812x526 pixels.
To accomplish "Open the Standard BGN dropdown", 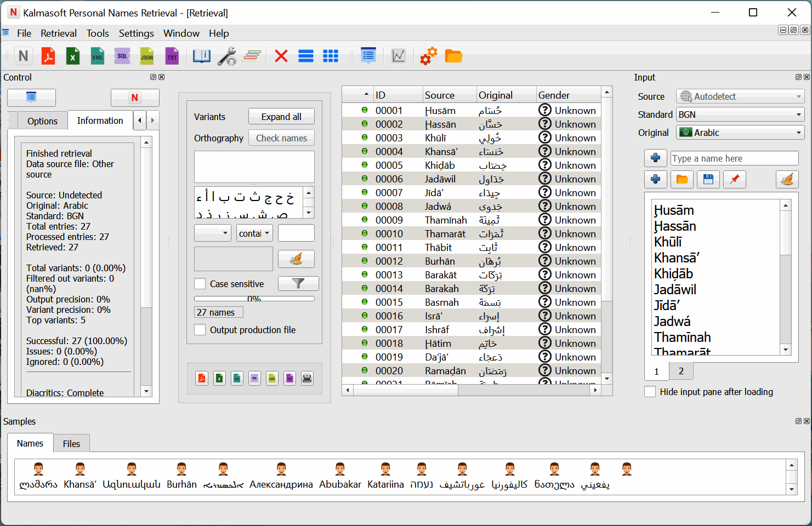I will pos(740,115).
